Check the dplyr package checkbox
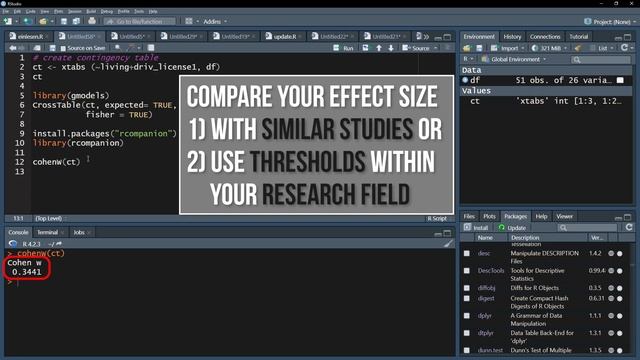The image size is (640, 360). pos(467,316)
